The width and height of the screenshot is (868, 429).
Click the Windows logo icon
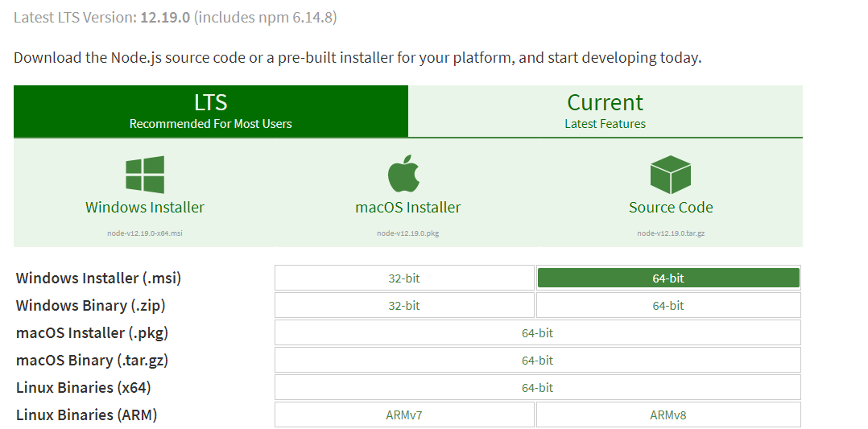pyautogui.click(x=145, y=175)
